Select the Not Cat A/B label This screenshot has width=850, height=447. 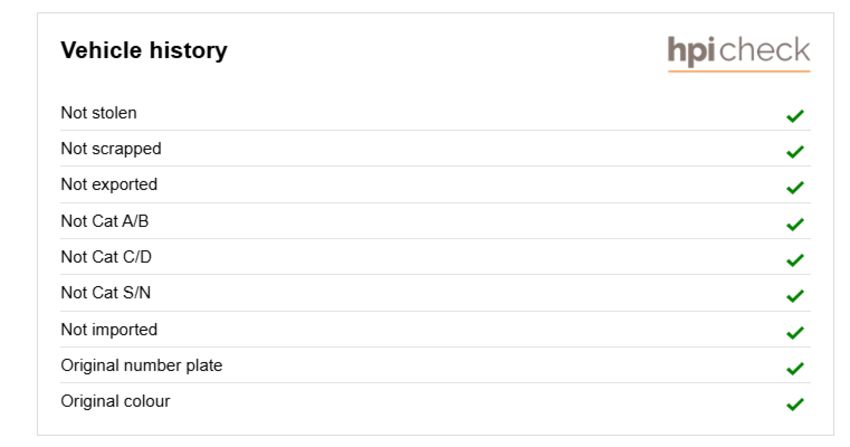[x=105, y=221]
